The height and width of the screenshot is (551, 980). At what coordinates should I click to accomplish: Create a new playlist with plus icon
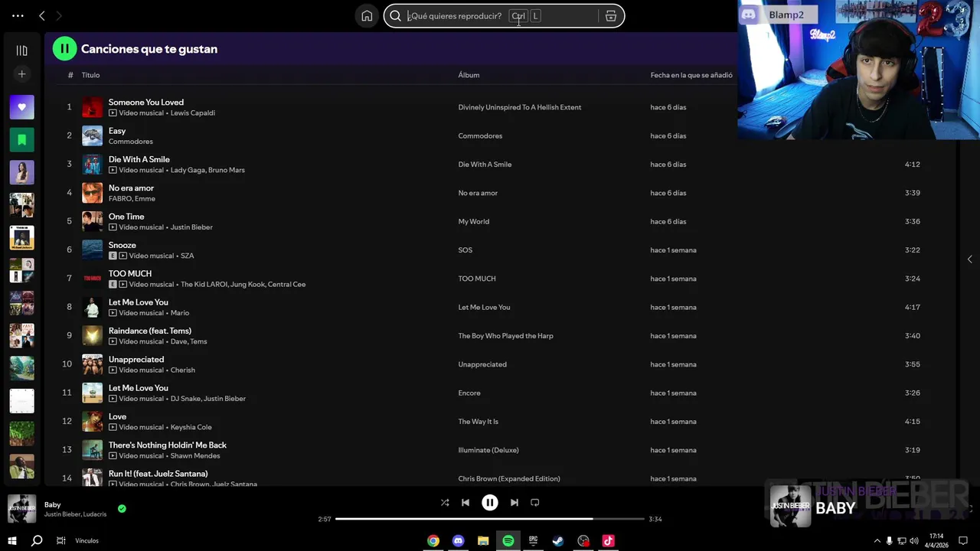click(21, 74)
